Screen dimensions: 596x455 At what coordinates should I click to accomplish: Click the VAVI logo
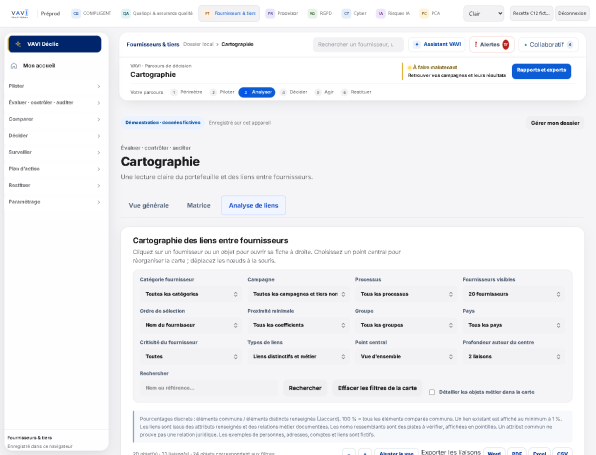[19, 14]
